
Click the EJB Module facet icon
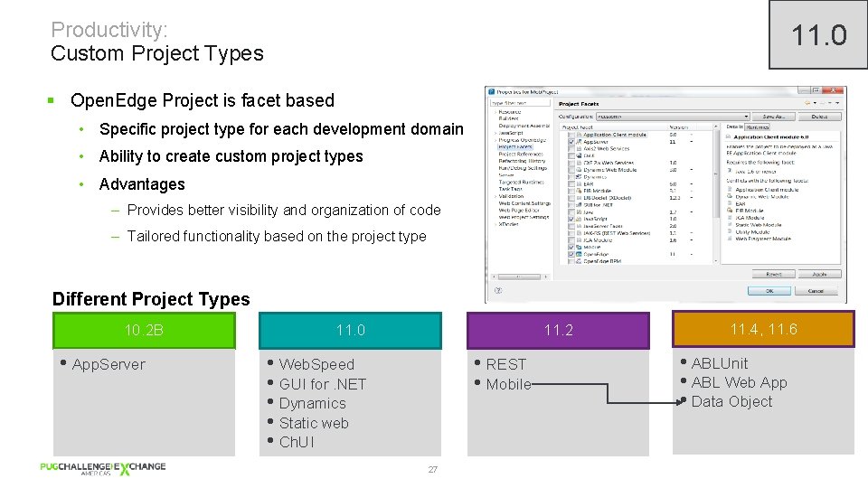pyautogui.click(x=579, y=191)
